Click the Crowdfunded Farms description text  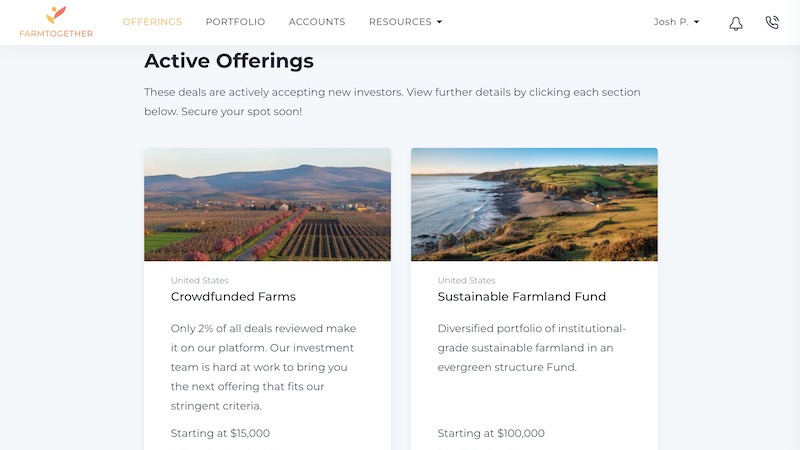tap(264, 367)
